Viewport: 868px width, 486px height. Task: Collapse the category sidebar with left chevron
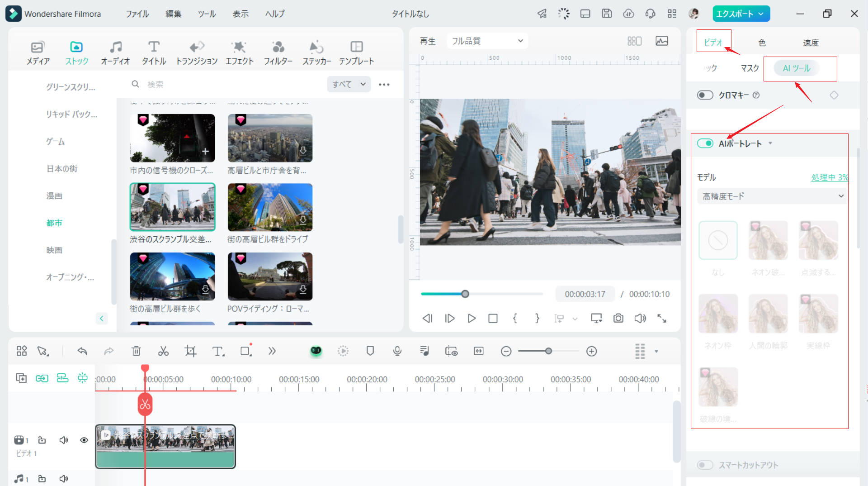[x=102, y=319]
